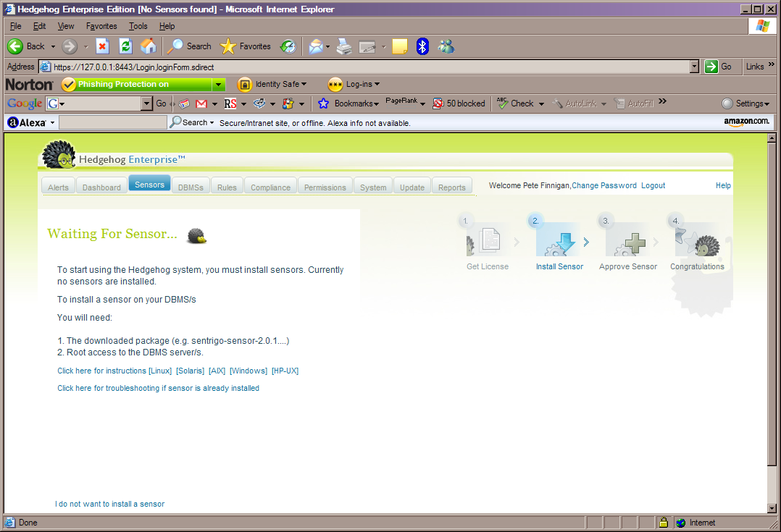Click the Install Sensor step thumbnail
This screenshot has width=781, height=532.
point(559,239)
